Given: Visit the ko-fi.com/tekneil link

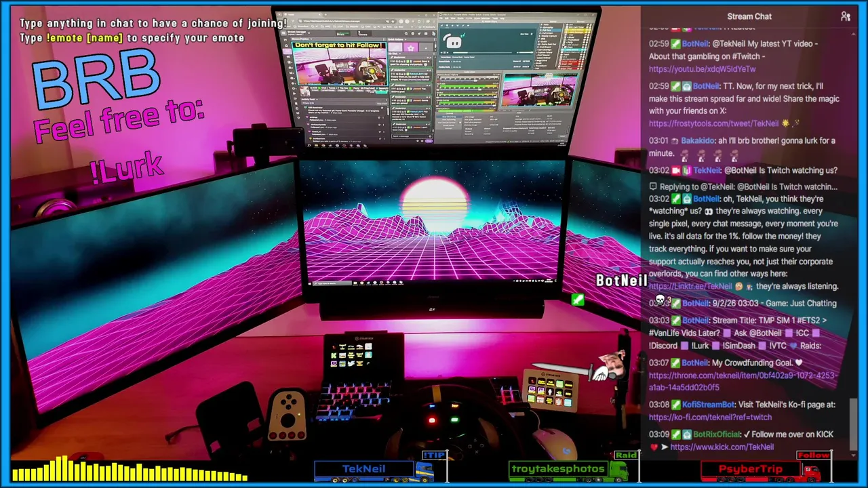Looking at the screenshot, I should (x=710, y=418).
